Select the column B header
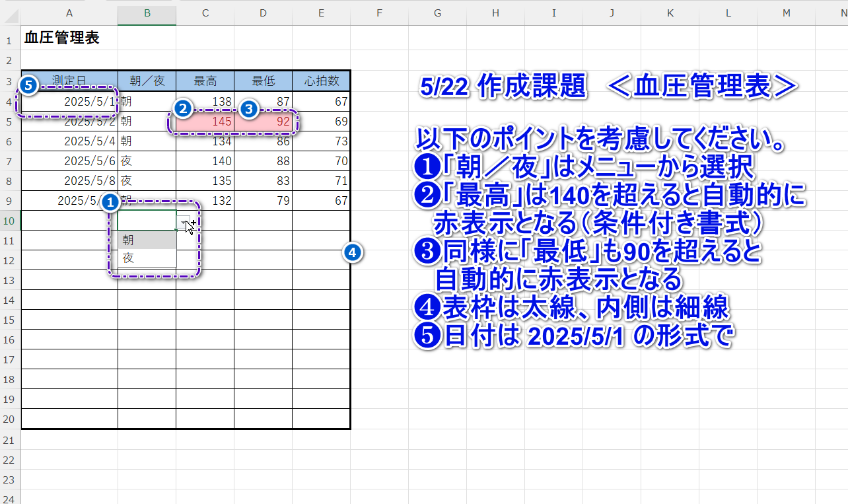The height and width of the screenshot is (504, 848). [x=147, y=13]
